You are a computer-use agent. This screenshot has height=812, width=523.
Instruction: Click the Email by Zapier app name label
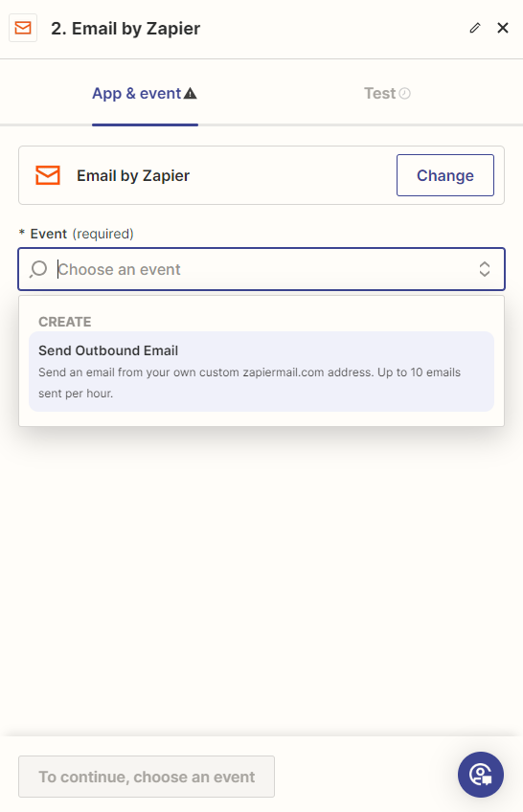pyautogui.click(x=133, y=175)
